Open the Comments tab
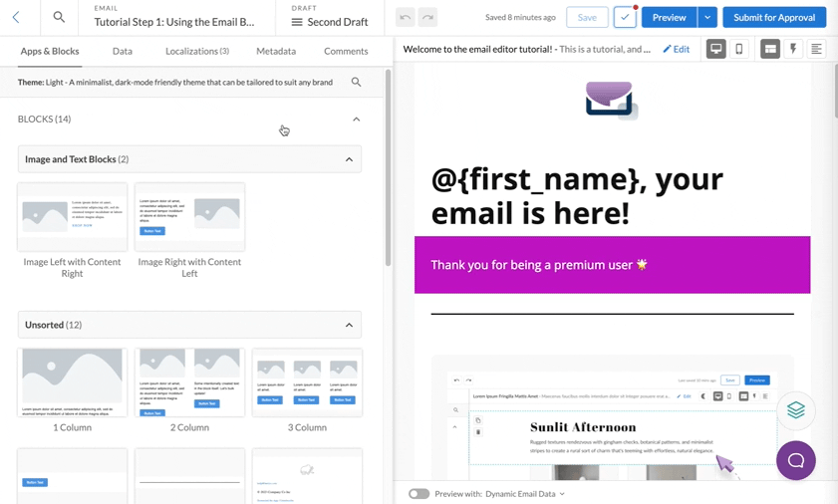This screenshot has width=838, height=504. (x=346, y=52)
